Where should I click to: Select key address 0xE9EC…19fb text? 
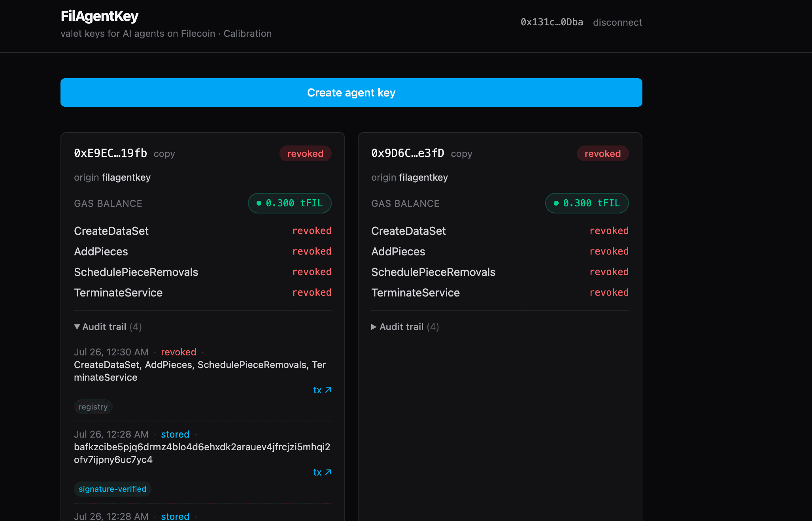click(111, 153)
